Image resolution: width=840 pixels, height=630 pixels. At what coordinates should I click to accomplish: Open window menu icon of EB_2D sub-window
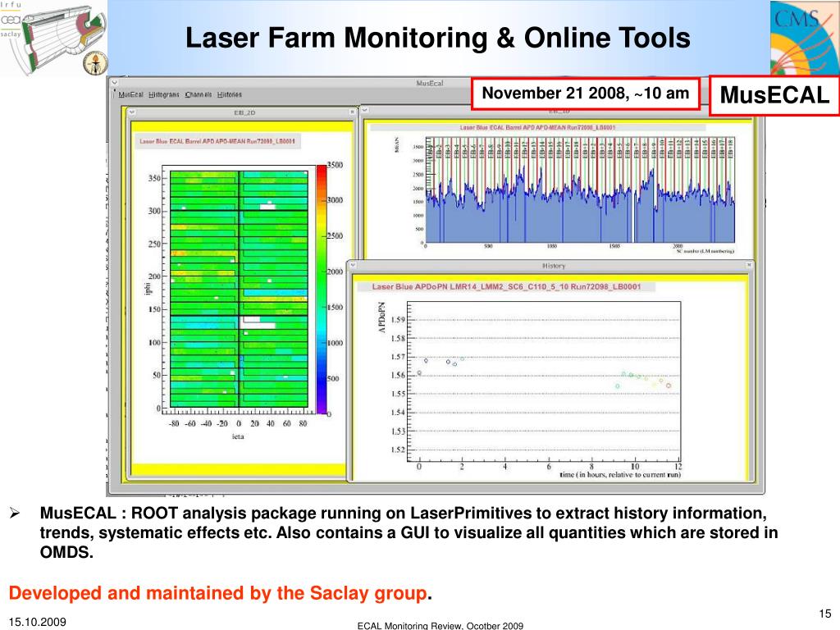pos(132,112)
